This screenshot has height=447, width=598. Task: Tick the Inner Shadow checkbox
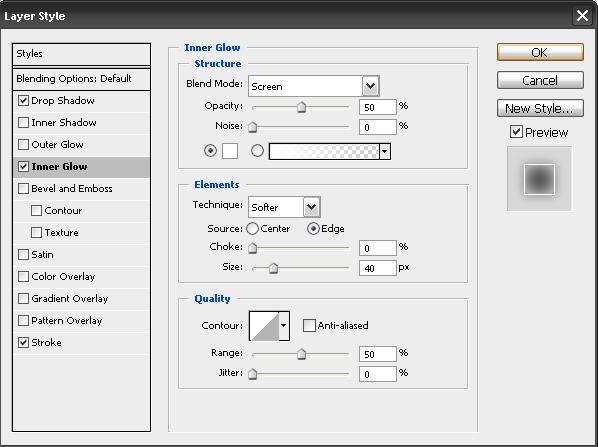[x=23, y=122]
